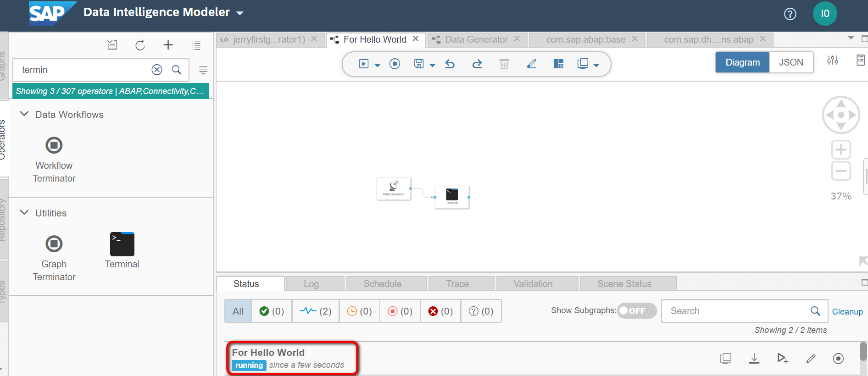The width and height of the screenshot is (868, 376).
Task: Switch to JSON view
Action: (791, 62)
